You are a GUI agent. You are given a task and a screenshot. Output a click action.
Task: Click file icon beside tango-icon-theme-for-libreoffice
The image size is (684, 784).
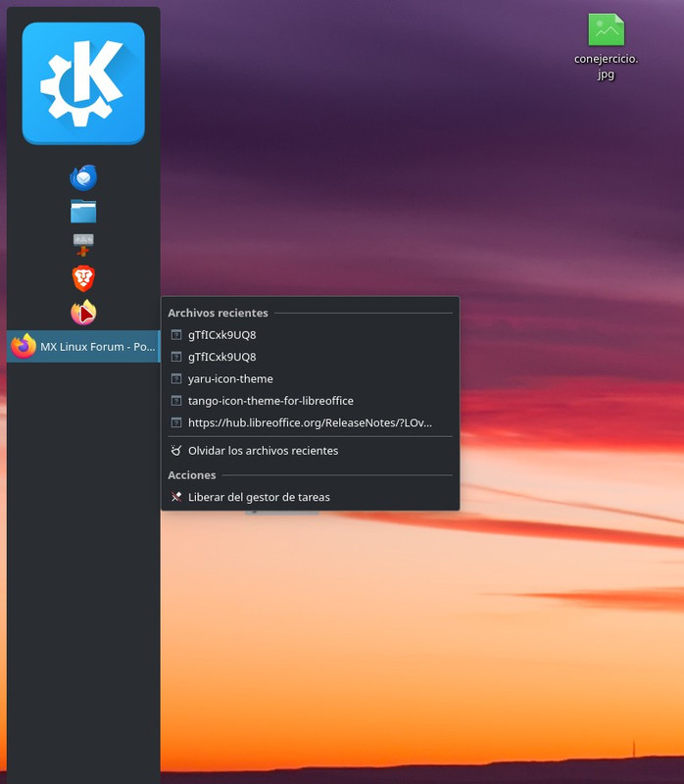[176, 401]
